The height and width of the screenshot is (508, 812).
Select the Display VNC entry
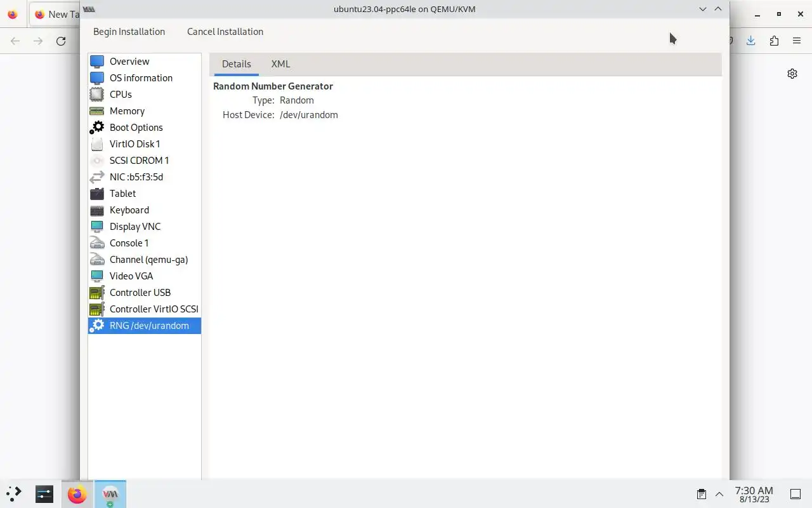[145, 227]
